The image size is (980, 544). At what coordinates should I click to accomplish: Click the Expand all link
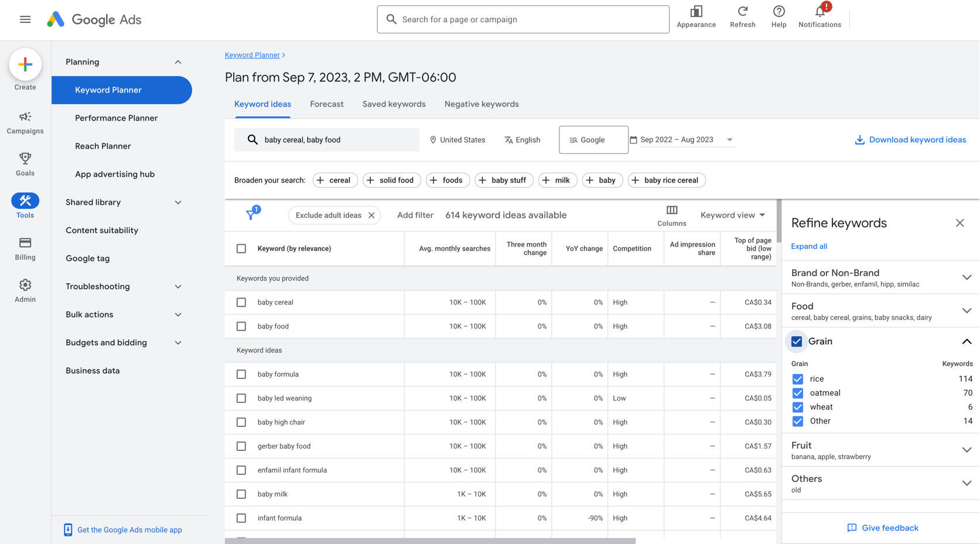809,247
